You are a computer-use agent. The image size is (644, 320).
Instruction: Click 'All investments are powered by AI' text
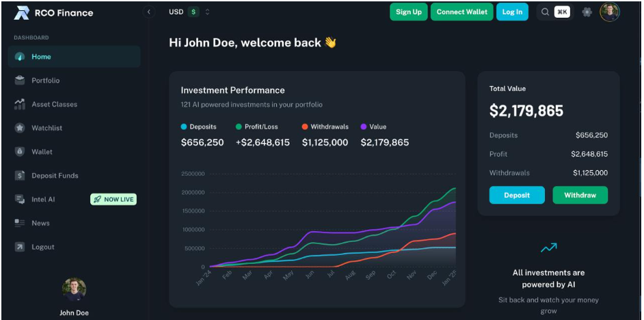(548, 278)
